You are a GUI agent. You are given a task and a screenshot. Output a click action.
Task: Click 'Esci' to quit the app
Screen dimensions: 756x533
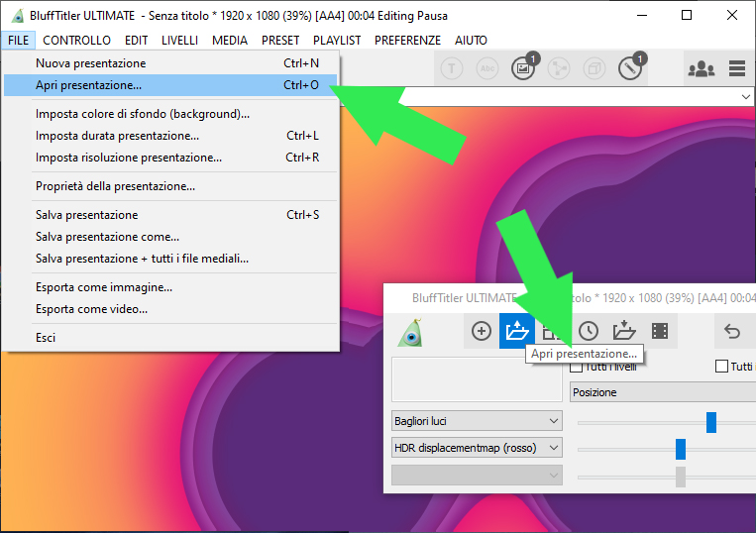pyautogui.click(x=170, y=338)
